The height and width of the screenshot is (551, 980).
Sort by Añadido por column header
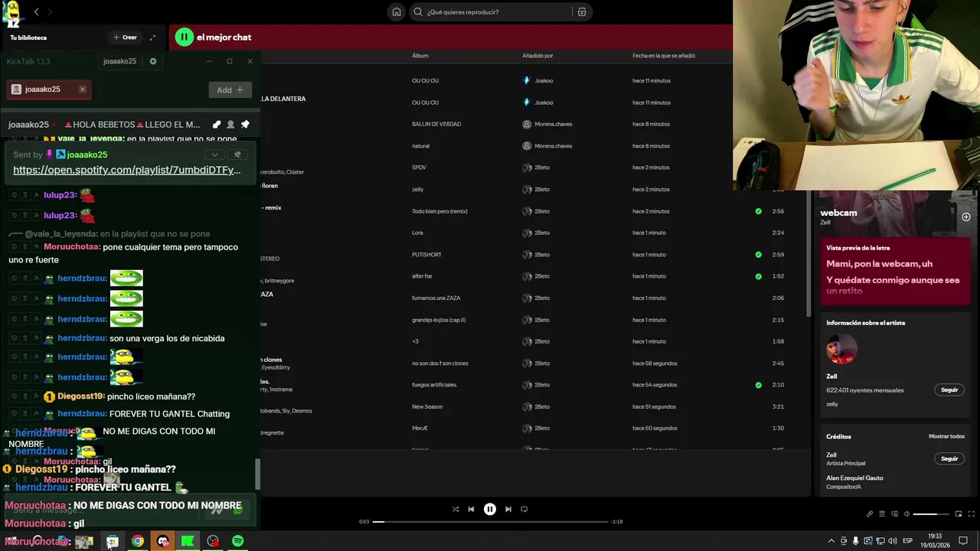tap(537, 56)
